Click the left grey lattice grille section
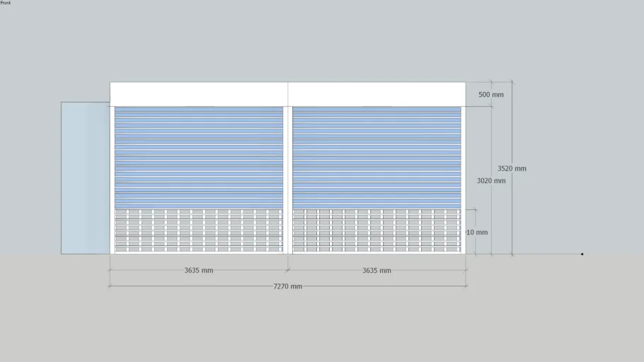The image size is (644, 362). tap(199, 230)
